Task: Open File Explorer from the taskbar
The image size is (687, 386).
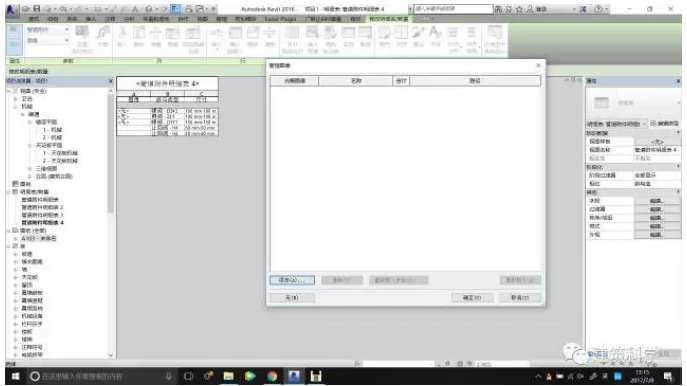Action: click(x=228, y=376)
